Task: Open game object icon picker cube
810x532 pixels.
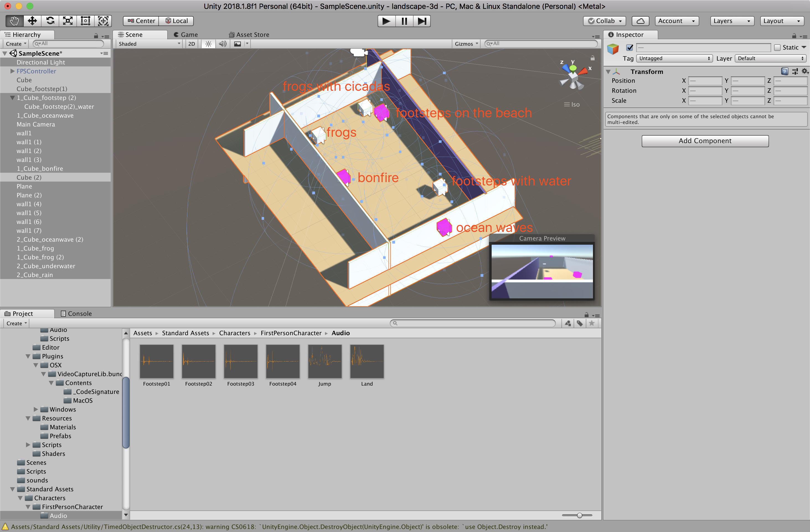Action: tap(613, 49)
